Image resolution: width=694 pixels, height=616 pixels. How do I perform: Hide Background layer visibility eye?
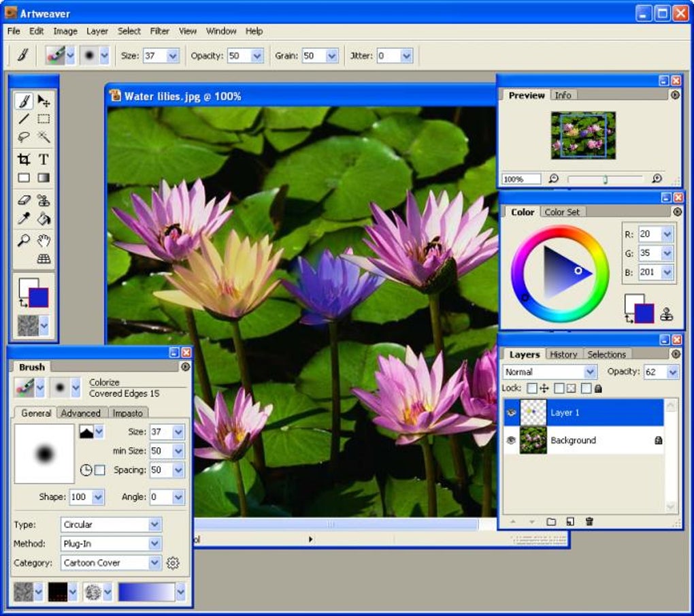pyautogui.click(x=511, y=440)
